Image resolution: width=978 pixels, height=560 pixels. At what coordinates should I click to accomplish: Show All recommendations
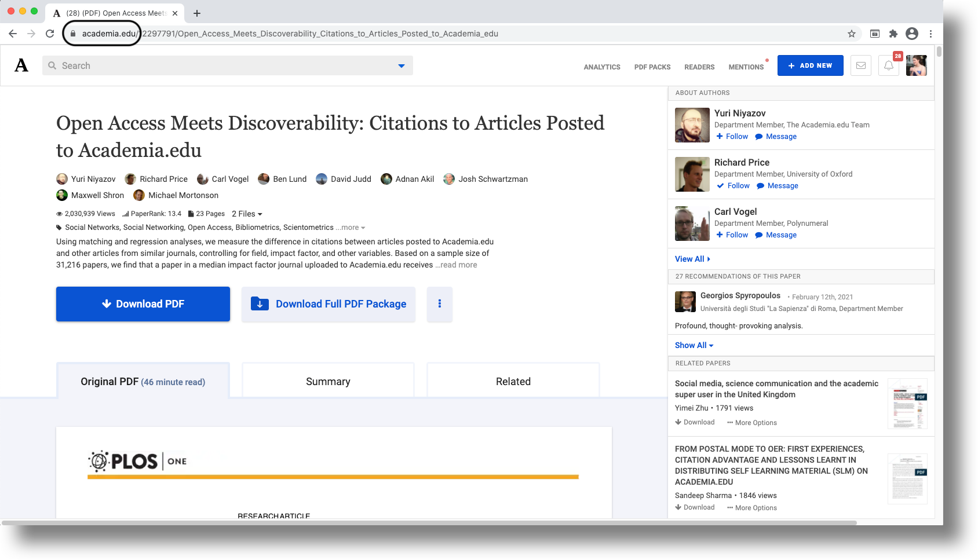[x=694, y=345]
